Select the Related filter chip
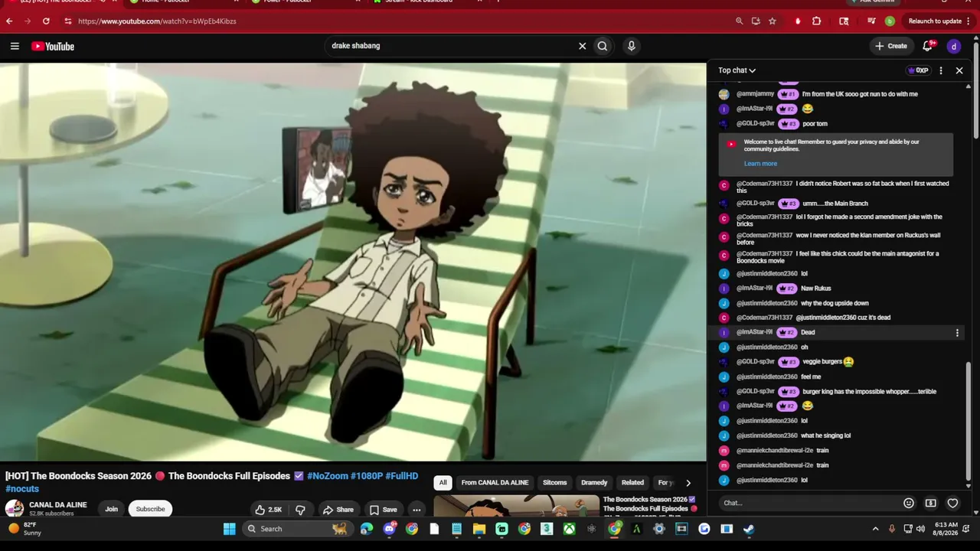Screen dimensions: 980x551 [x=632, y=483]
